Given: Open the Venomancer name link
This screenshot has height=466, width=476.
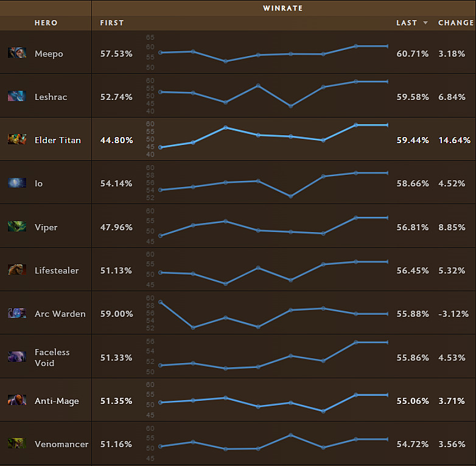Looking at the screenshot, I should click(x=61, y=444).
